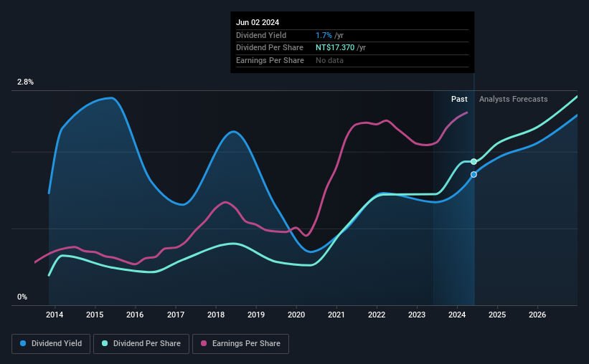Click the 'Analysts Forecasts' label
The height and width of the screenshot is (364, 589).
(x=513, y=99)
